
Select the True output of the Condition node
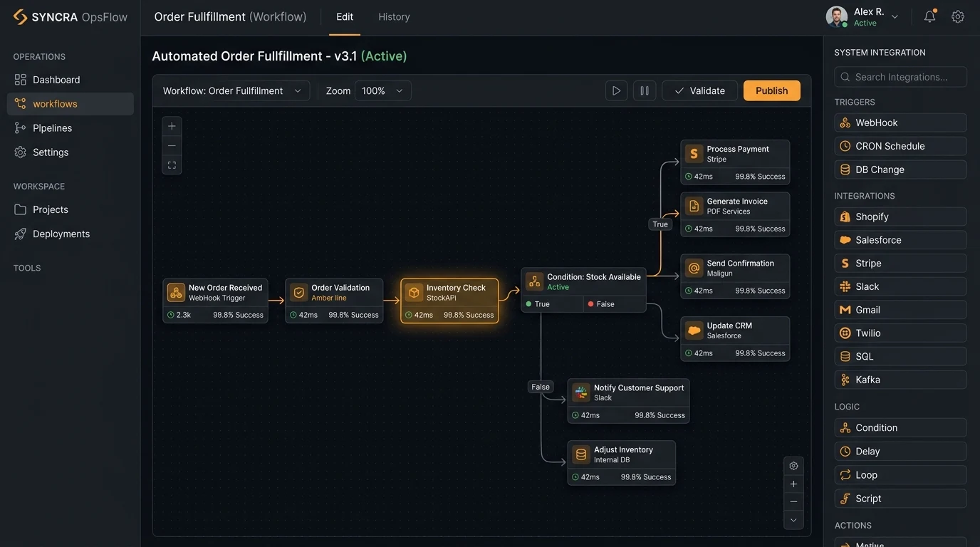pyautogui.click(x=553, y=304)
